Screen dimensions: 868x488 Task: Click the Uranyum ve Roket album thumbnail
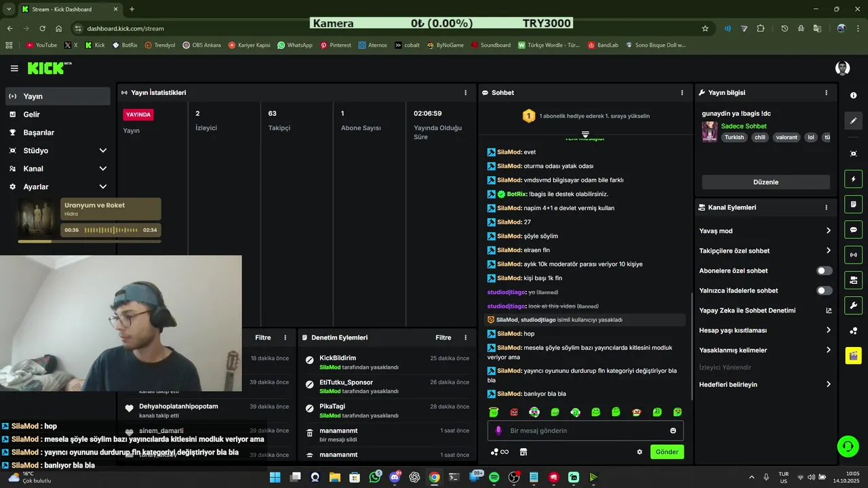coord(38,218)
